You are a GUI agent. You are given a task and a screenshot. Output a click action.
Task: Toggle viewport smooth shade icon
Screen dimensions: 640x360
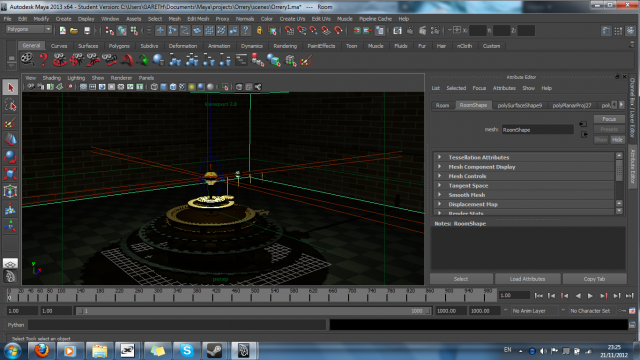pyautogui.click(x=164, y=87)
